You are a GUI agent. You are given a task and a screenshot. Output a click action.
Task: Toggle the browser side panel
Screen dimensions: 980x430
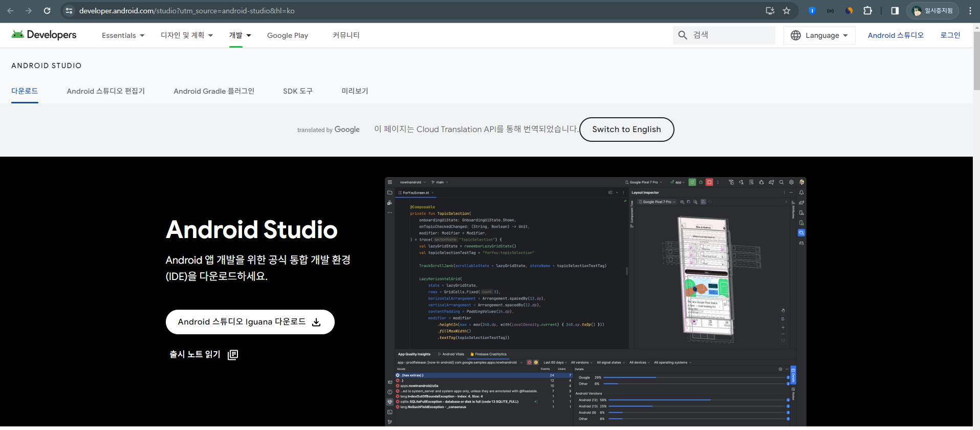click(x=895, y=11)
